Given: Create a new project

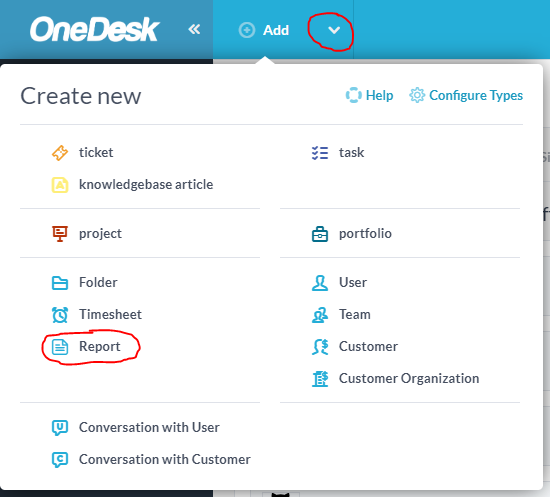Looking at the screenshot, I should (100, 234).
